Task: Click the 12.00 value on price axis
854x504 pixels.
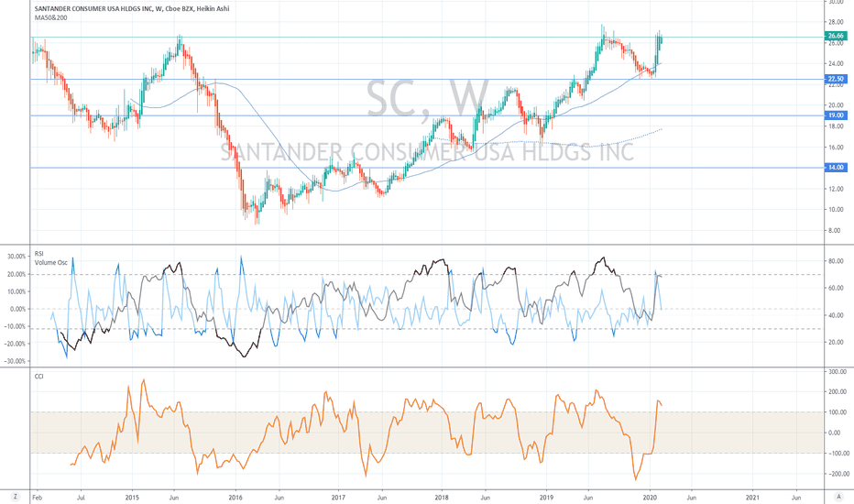Action: (836, 189)
